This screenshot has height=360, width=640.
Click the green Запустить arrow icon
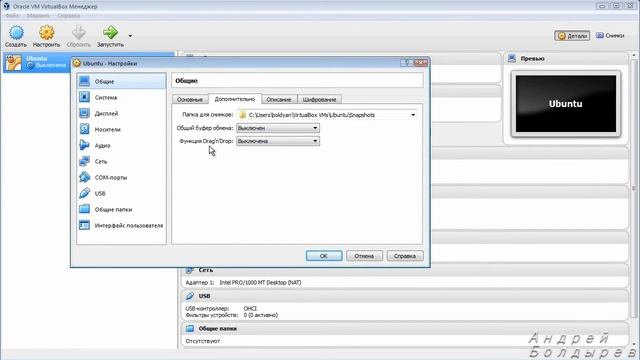[110, 33]
